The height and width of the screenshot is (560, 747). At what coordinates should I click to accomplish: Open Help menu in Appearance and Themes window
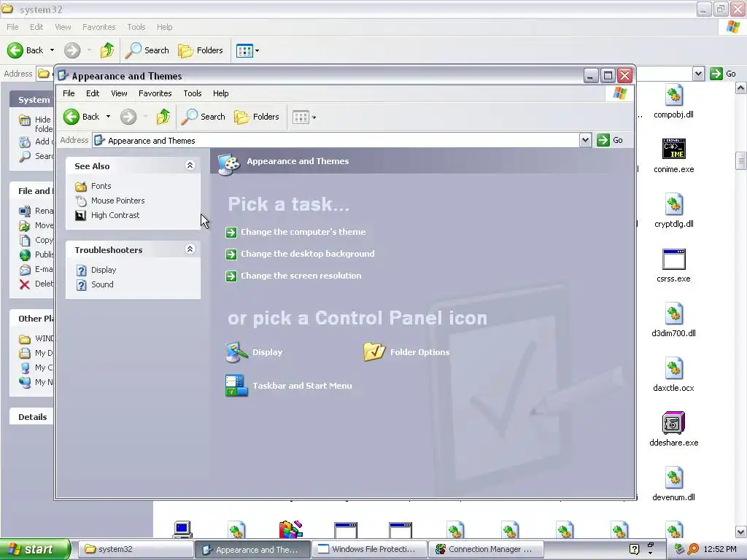coord(220,93)
